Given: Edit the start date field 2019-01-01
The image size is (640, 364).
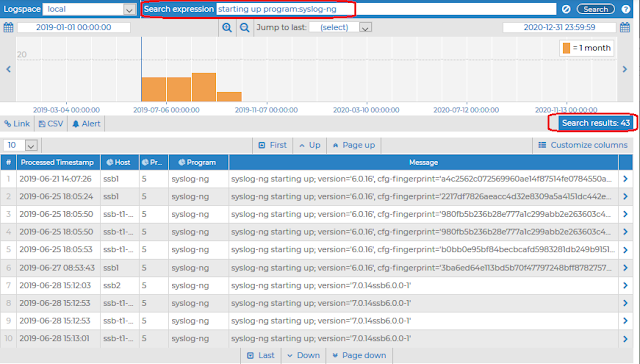Looking at the screenshot, I should 73,27.
